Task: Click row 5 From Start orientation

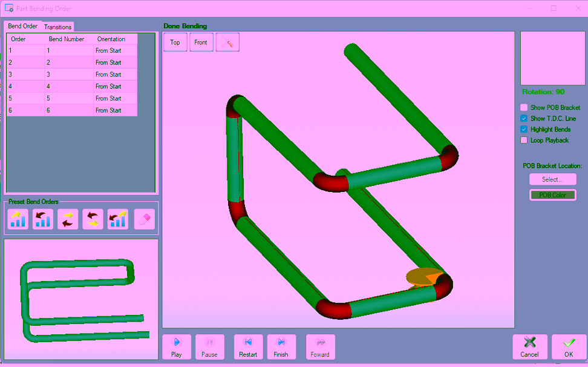Action: tap(115, 99)
